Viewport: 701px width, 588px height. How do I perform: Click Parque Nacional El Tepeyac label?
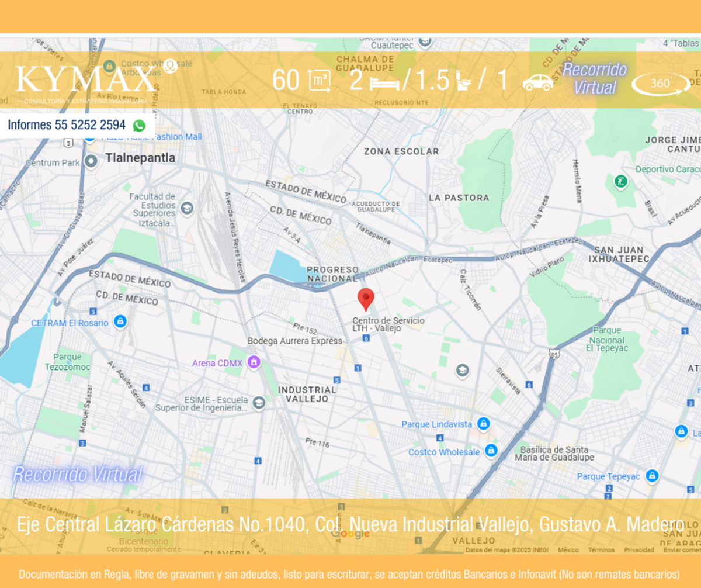pyautogui.click(x=608, y=339)
